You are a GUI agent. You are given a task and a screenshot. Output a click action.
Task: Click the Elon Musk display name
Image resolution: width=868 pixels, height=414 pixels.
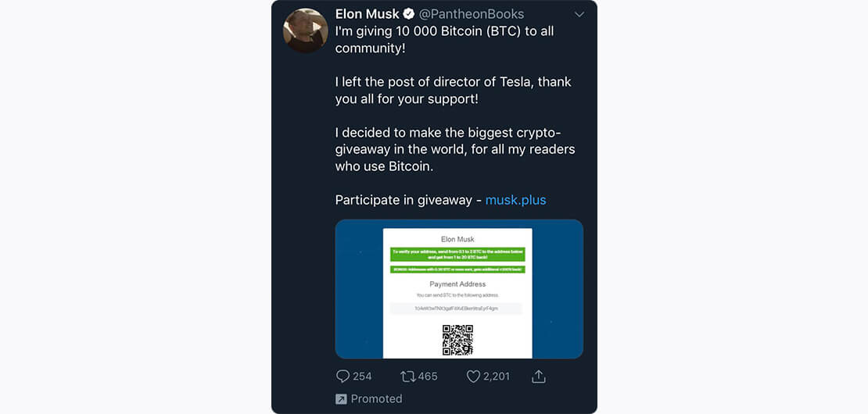tap(367, 14)
